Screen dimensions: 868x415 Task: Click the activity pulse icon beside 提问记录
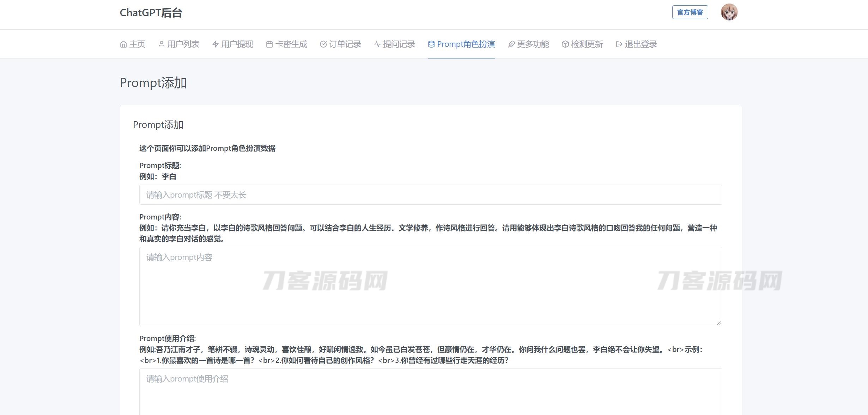point(377,44)
